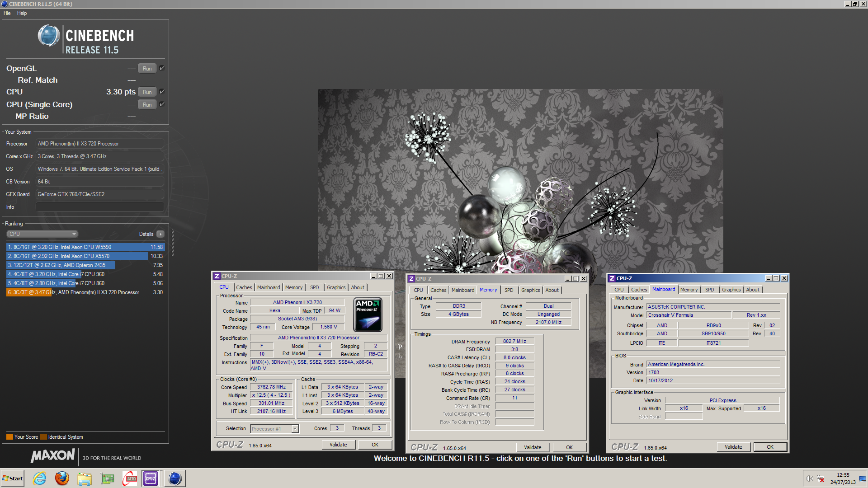Click the Cinebench sphere taskbar icon

(175, 478)
